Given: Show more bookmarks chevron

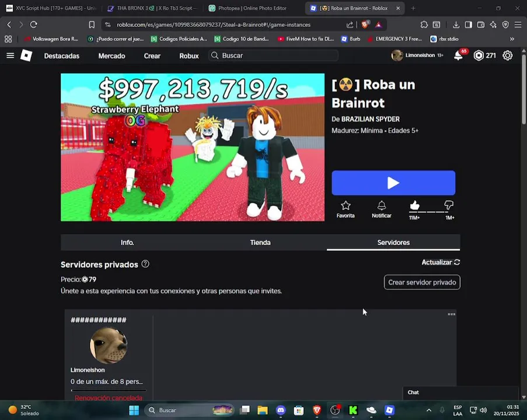Looking at the screenshot, I should pyautogui.click(x=512, y=39).
